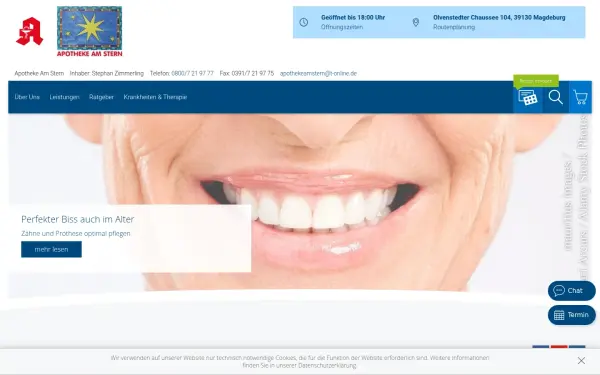
Task: Open the prescription redeem icon
Action: (528, 97)
